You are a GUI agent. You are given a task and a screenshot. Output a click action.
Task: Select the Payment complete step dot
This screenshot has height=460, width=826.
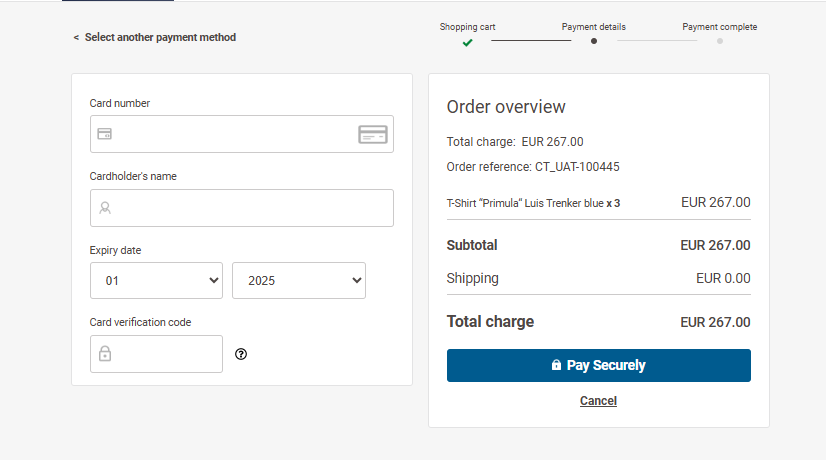click(720, 41)
